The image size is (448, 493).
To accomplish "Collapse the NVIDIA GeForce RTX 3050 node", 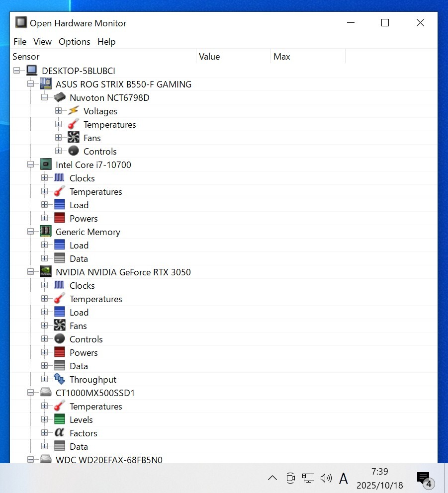I will (x=30, y=272).
